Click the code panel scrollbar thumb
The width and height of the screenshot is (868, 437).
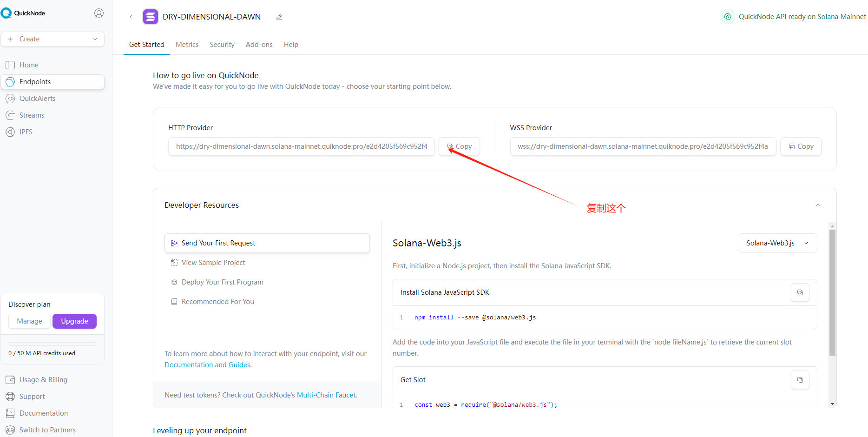pyautogui.click(x=832, y=293)
